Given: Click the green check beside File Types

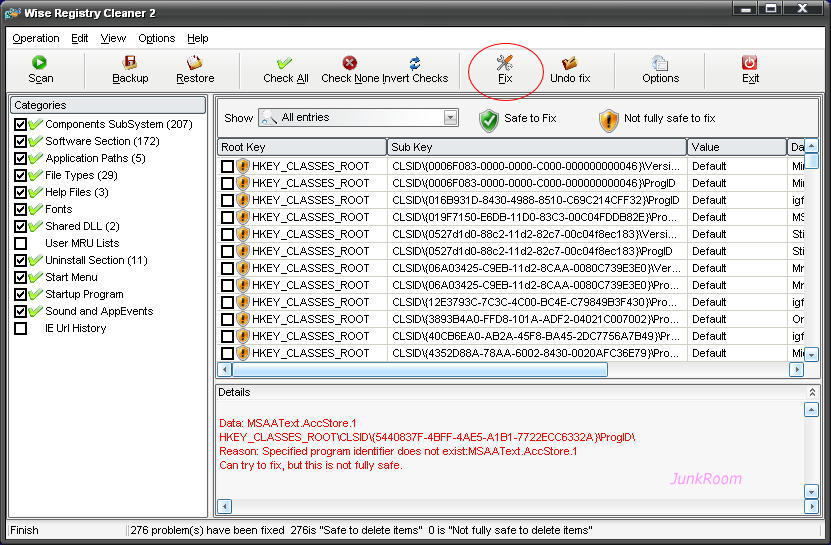Looking at the screenshot, I should (x=36, y=175).
